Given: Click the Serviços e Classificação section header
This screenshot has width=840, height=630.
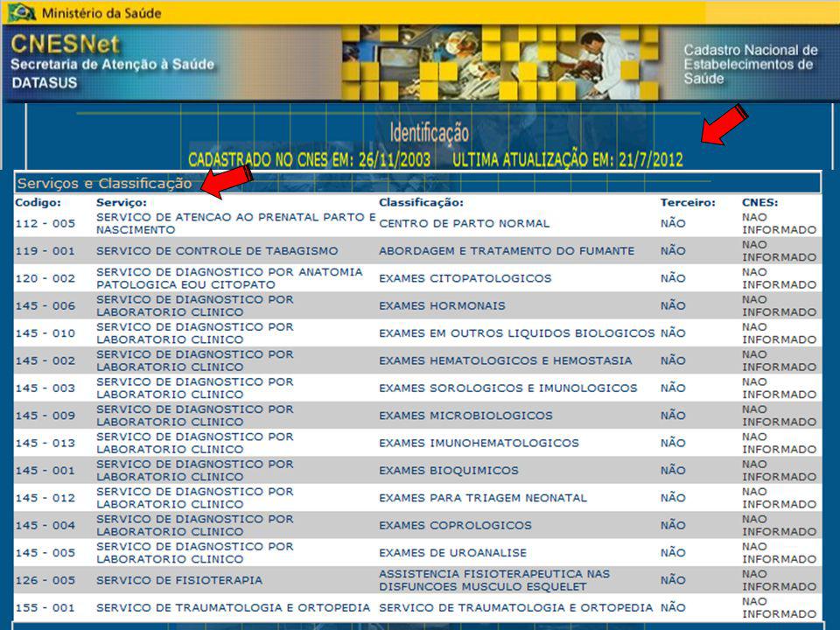Looking at the screenshot, I should [104, 183].
